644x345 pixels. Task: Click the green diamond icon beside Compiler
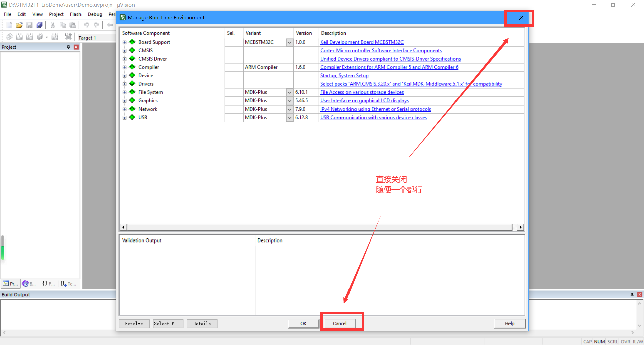132,67
